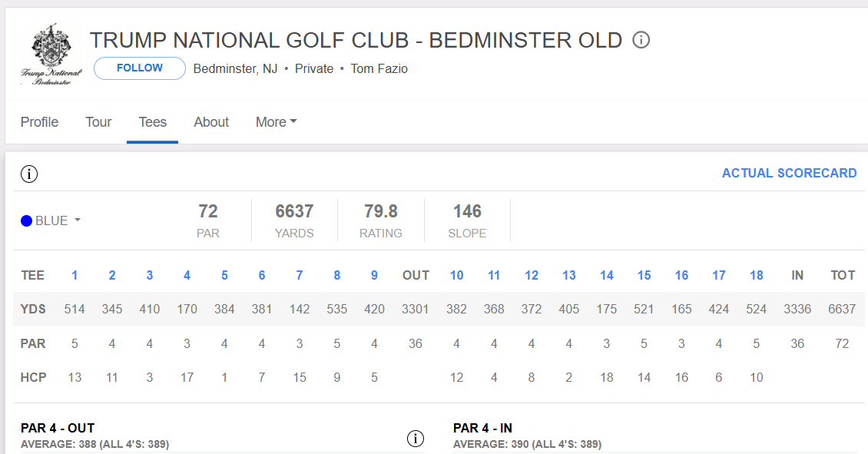Click the info icon beside the course title
This screenshot has height=454, width=868.
(641, 40)
